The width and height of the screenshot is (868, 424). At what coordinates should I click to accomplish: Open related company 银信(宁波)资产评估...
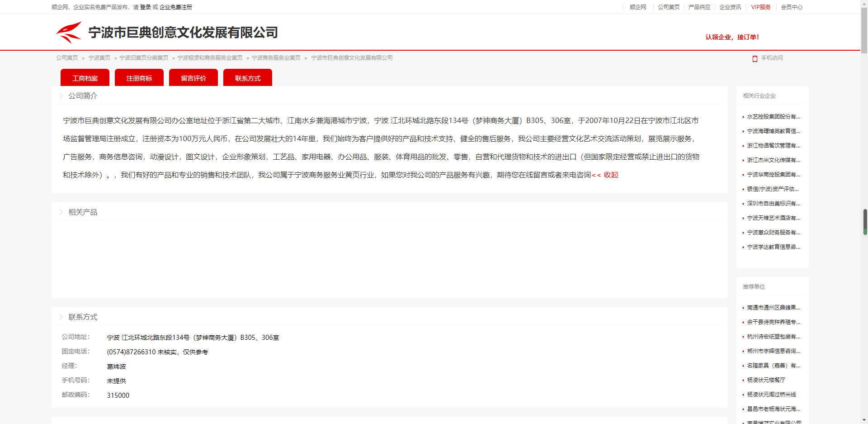[773, 189]
